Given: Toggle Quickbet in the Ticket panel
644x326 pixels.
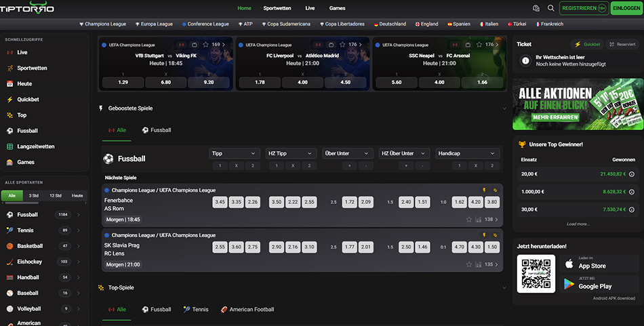Looking at the screenshot, I should (x=587, y=44).
